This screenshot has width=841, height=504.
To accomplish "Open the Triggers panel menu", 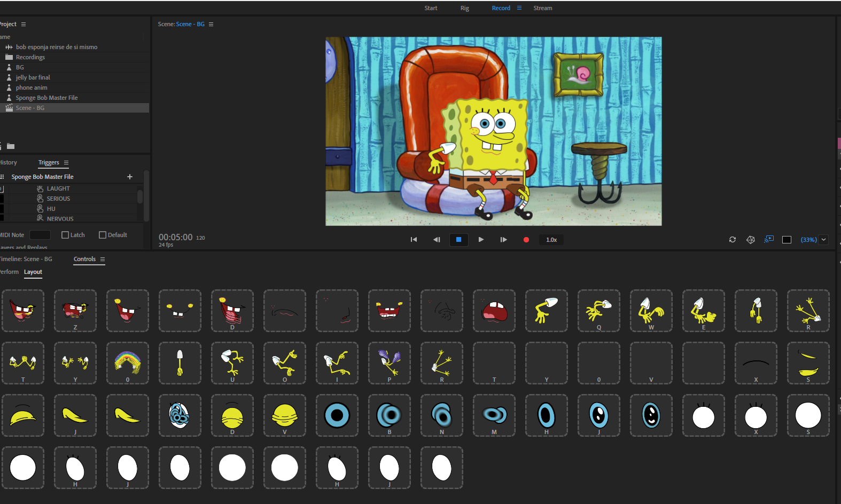I will [x=66, y=162].
